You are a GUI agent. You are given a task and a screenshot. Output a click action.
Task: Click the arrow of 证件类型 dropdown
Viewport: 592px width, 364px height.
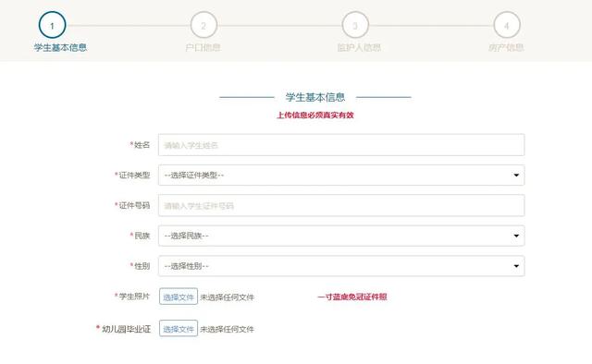pyautogui.click(x=516, y=175)
